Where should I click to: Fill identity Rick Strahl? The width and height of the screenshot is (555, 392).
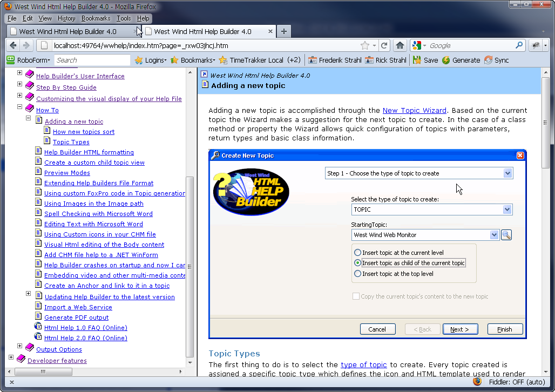(x=386, y=60)
